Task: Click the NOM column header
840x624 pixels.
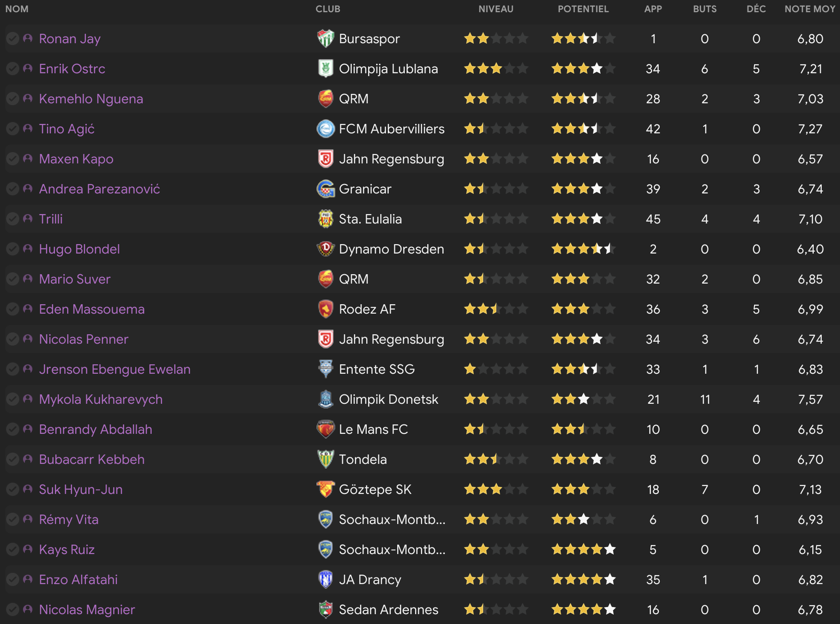Action: 17,9
